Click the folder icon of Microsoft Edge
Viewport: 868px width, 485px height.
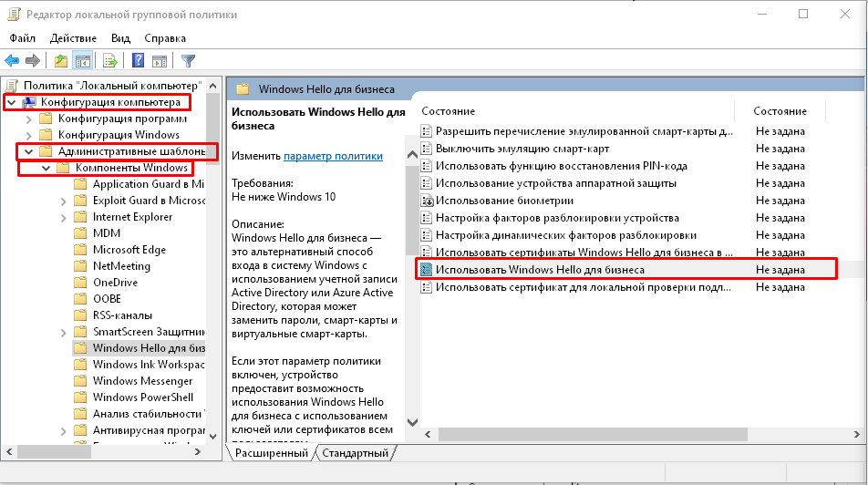click(x=81, y=250)
